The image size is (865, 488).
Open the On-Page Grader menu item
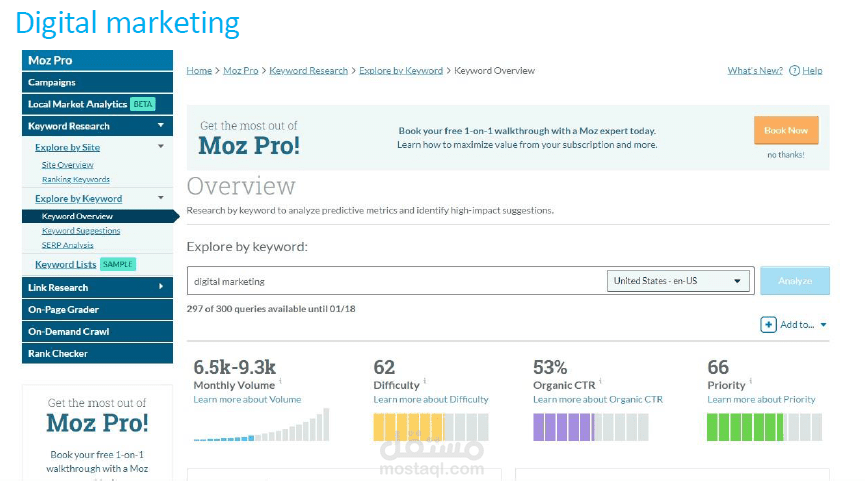pyautogui.click(x=97, y=309)
